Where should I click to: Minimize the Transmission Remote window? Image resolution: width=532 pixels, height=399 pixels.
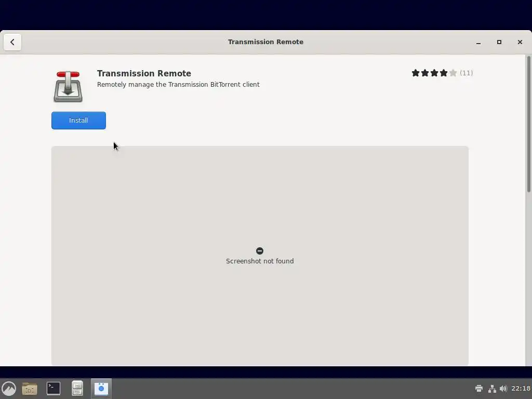(x=478, y=42)
